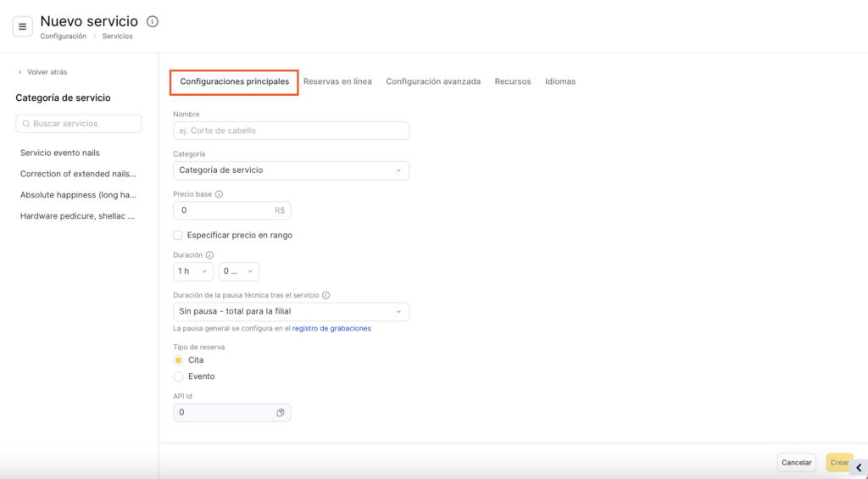868x479 pixels.
Task: Click the Cancelar button
Action: (x=796, y=463)
